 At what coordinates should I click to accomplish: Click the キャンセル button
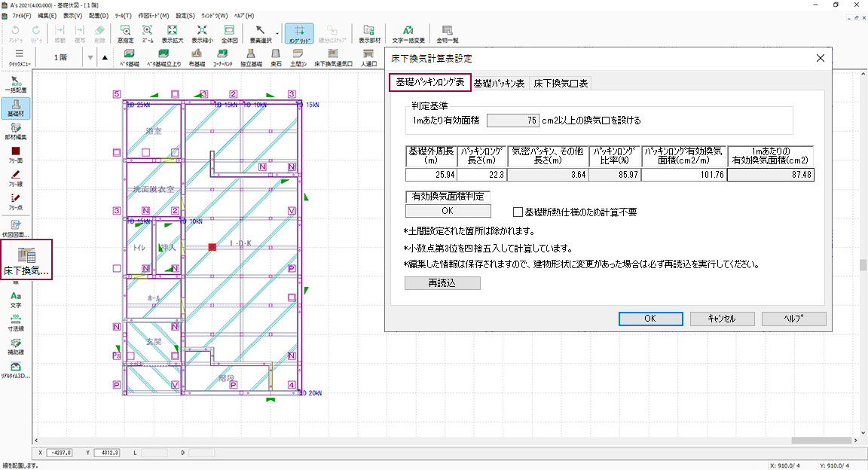click(x=722, y=319)
